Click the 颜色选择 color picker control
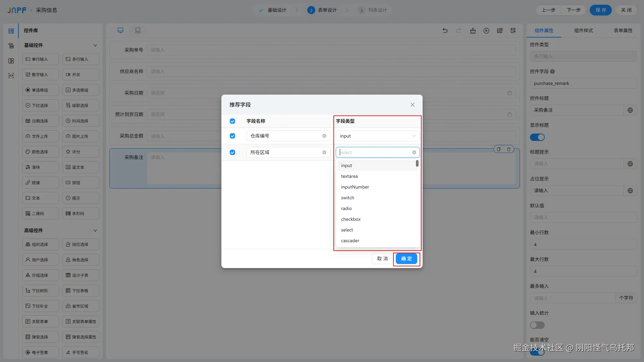 tap(41, 152)
